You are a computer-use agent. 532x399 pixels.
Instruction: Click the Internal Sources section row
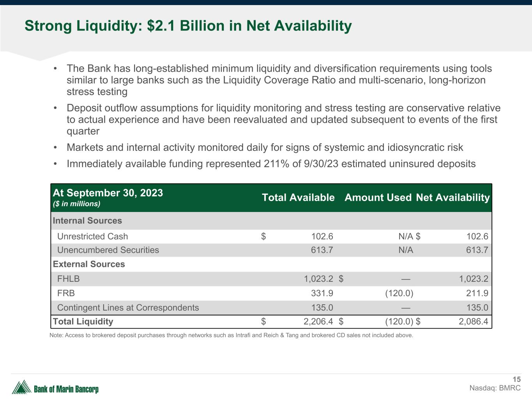(x=87, y=221)
